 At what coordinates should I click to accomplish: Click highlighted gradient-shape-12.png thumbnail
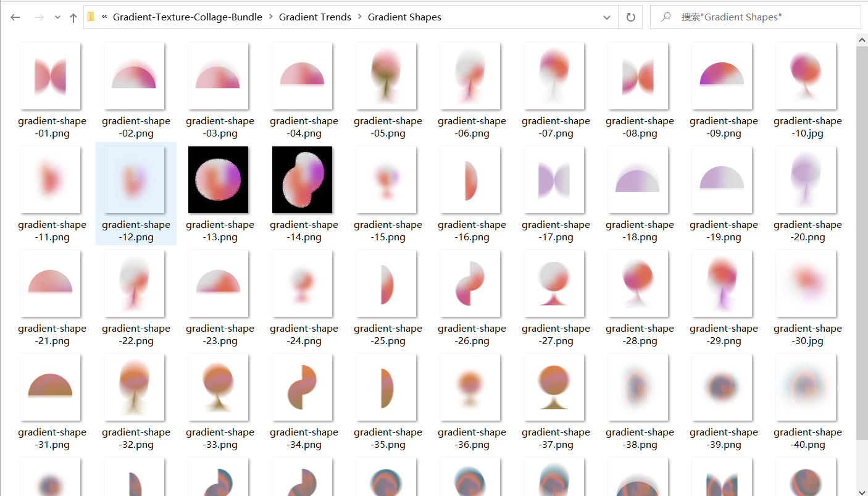coord(135,180)
